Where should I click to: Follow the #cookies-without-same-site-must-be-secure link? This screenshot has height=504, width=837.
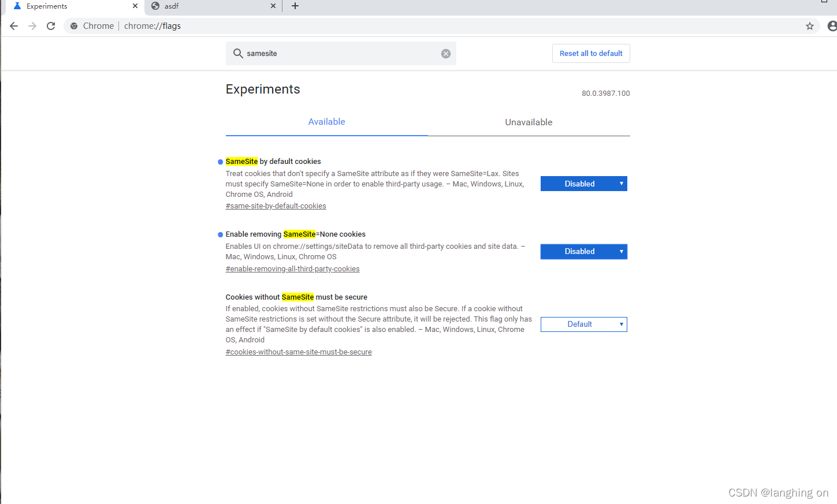(299, 352)
